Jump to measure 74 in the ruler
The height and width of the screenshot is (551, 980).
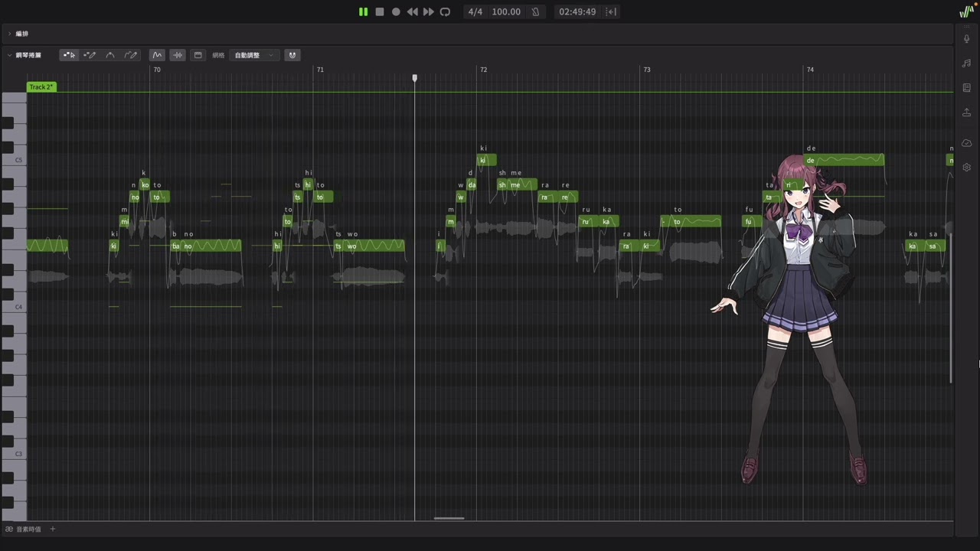(810, 70)
